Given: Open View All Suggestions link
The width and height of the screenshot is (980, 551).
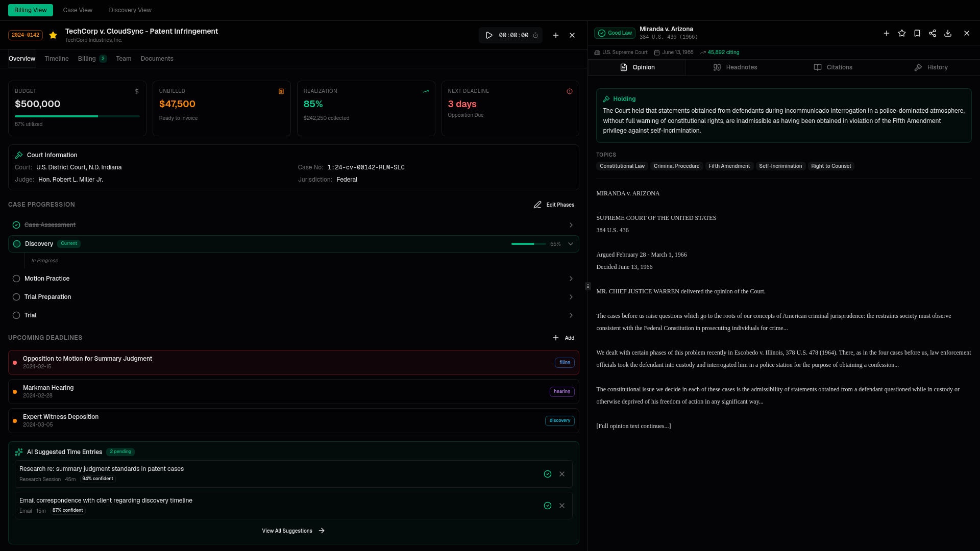Looking at the screenshot, I should tap(293, 531).
